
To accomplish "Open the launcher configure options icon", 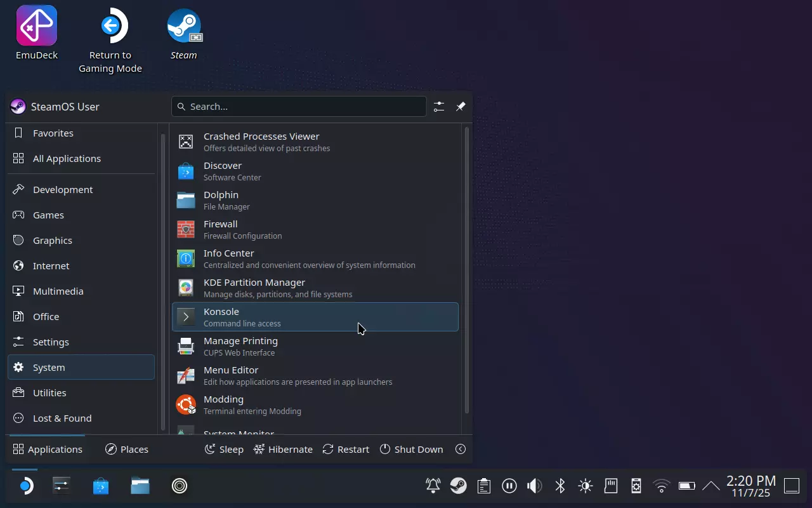I will (439, 107).
